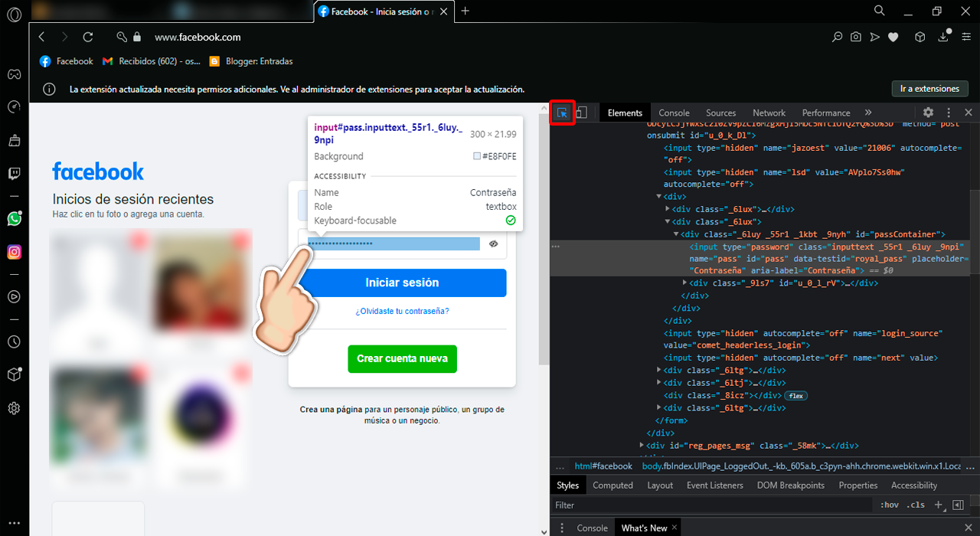Open the Accessibility pane tab
Screen dimensions: 980x536
[x=914, y=485]
